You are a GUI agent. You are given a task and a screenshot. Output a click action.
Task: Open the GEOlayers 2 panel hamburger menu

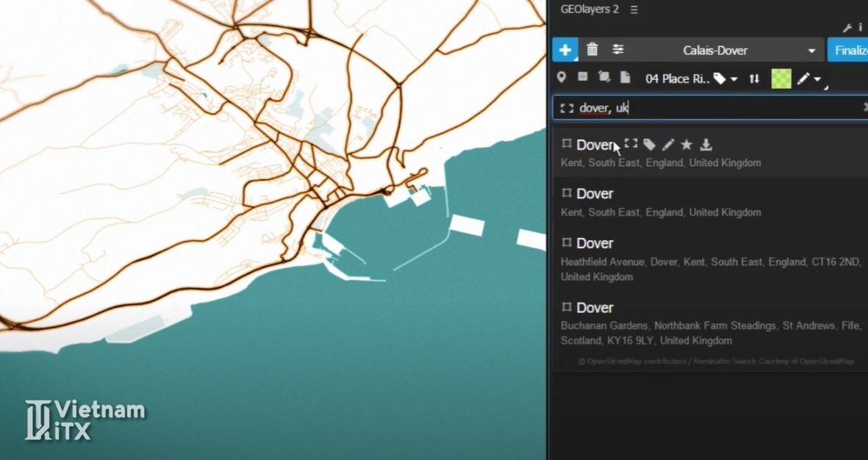(634, 10)
